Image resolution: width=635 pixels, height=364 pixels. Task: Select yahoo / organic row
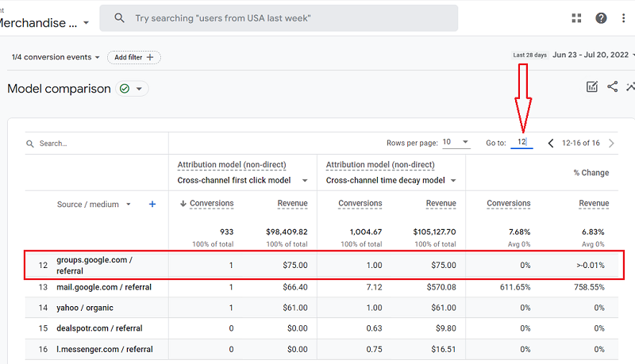(321, 308)
